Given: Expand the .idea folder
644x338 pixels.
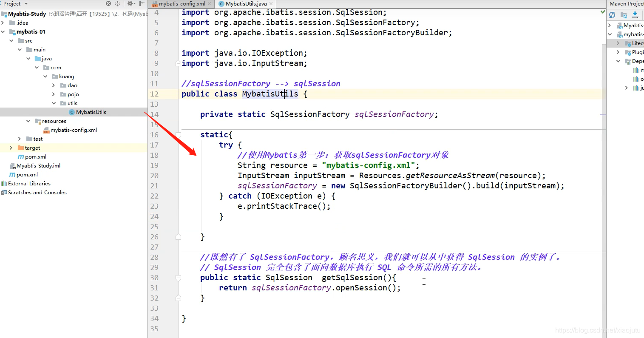Looking at the screenshot, I should tap(3, 23).
